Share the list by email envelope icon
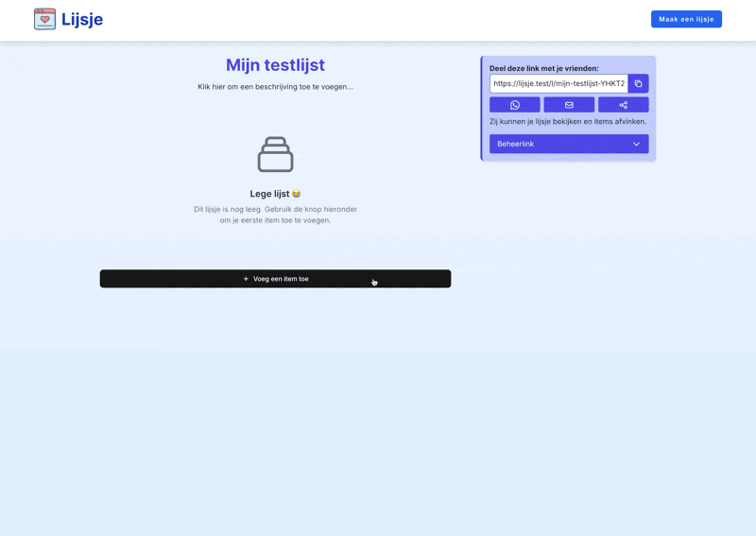This screenshot has width=756, height=536. click(569, 105)
